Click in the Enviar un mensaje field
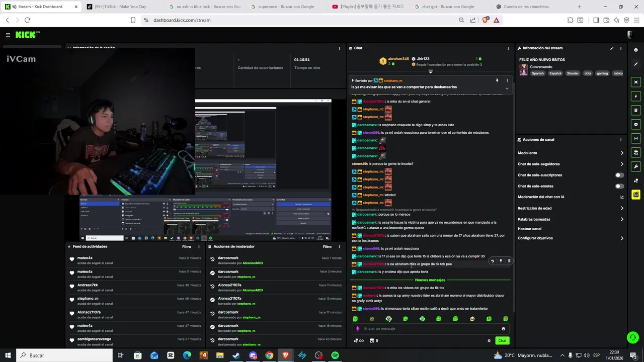 click(x=430, y=329)
